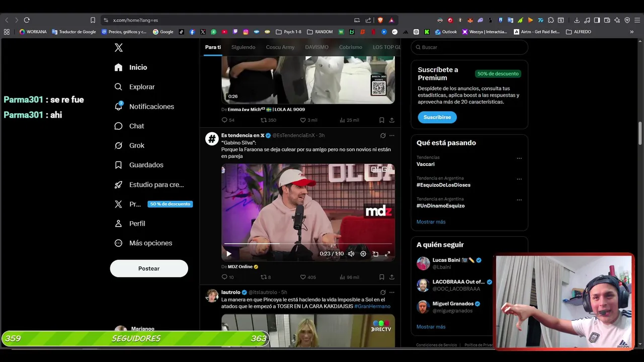Open the Psych 1-8 bookmarks folder
The image size is (644, 362).
(x=289, y=32)
